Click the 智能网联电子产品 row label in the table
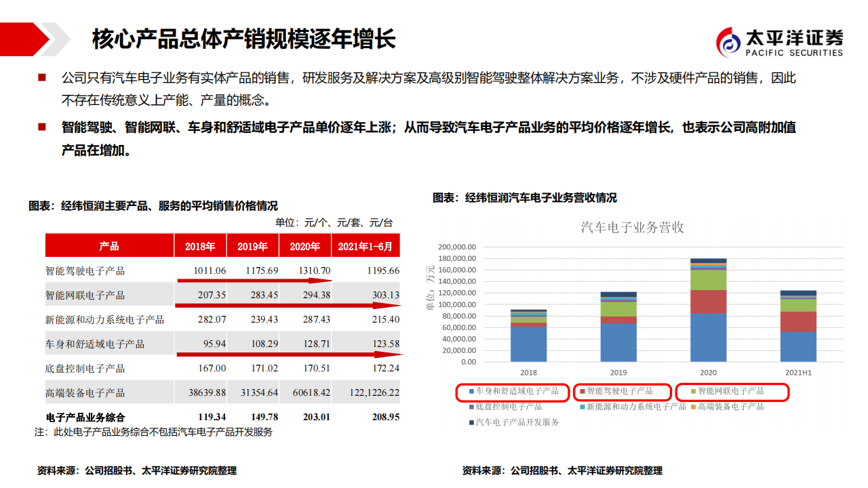868x488 pixels. pyautogui.click(x=85, y=296)
